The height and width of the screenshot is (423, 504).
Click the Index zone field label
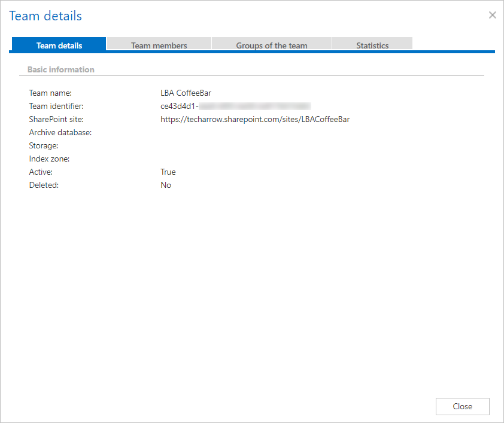click(49, 159)
